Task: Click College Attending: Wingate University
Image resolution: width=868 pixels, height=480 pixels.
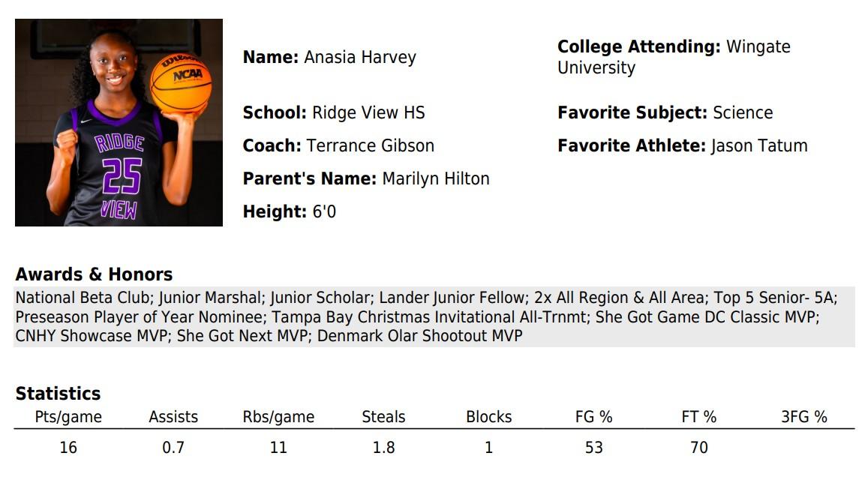Action: (674, 57)
